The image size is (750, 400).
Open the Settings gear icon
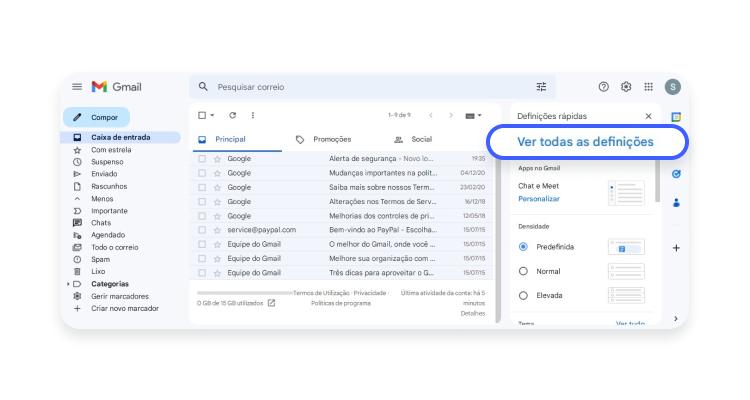626,87
